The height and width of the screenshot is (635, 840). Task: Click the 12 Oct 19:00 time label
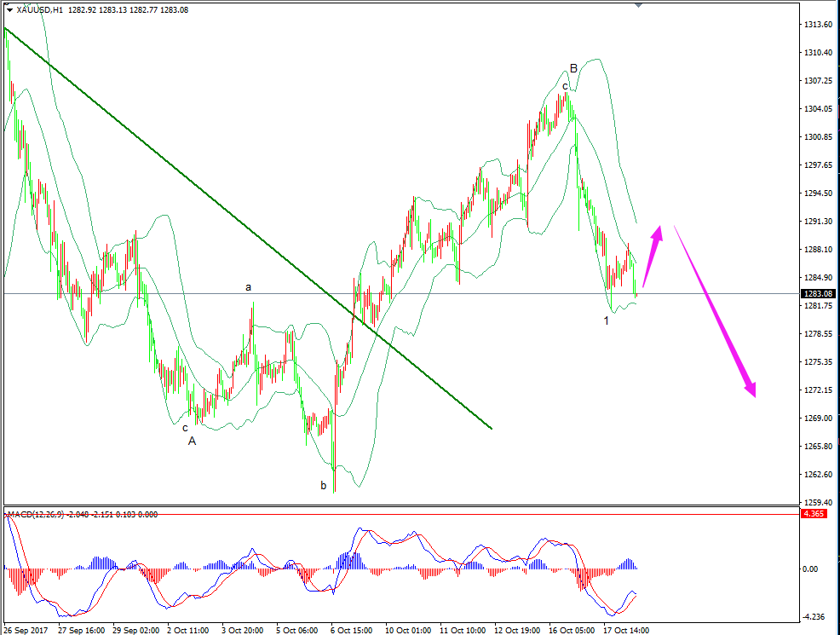point(517,631)
